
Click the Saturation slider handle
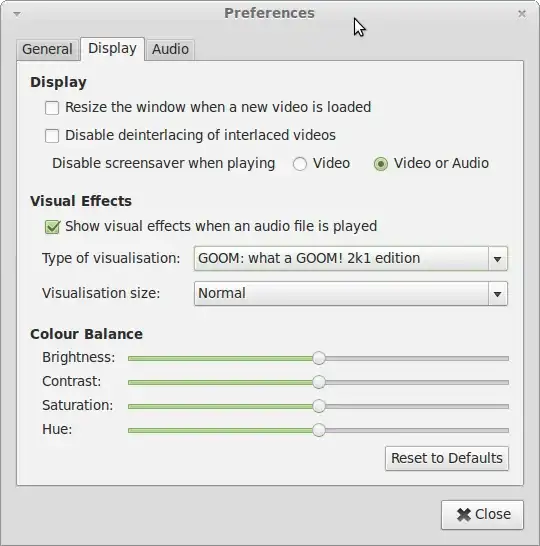tap(319, 406)
